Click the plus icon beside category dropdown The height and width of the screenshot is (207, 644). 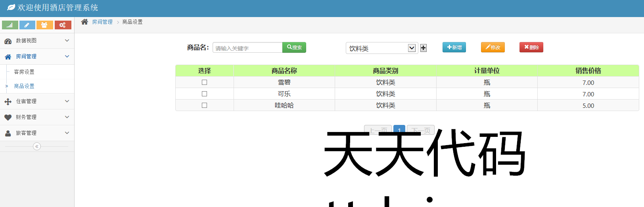tap(424, 48)
